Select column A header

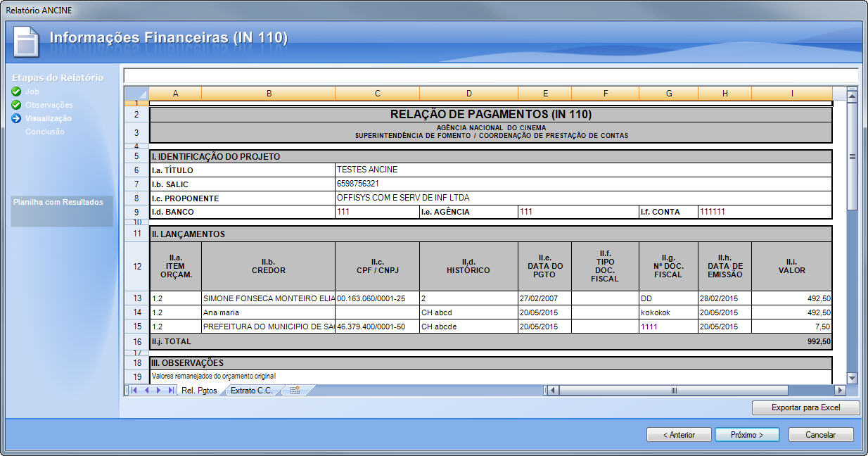tap(175, 94)
